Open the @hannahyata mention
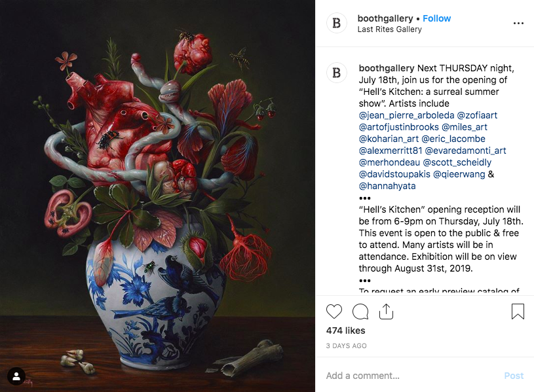Image resolution: width=534 pixels, height=392 pixels. click(x=387, y=186)
